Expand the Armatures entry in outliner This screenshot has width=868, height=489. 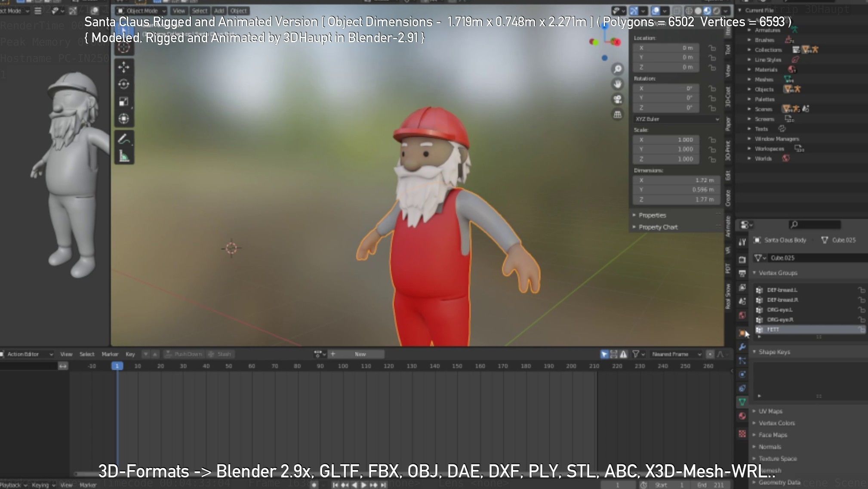coord(749,30)
